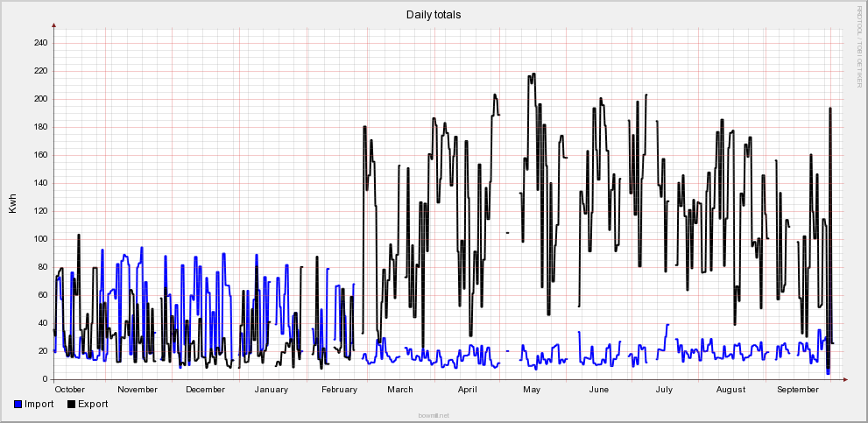Click the 100 y-axis tick label
The width and height of the screenshot is (868, 423).
pyautogui.click(x=40, y=239)
